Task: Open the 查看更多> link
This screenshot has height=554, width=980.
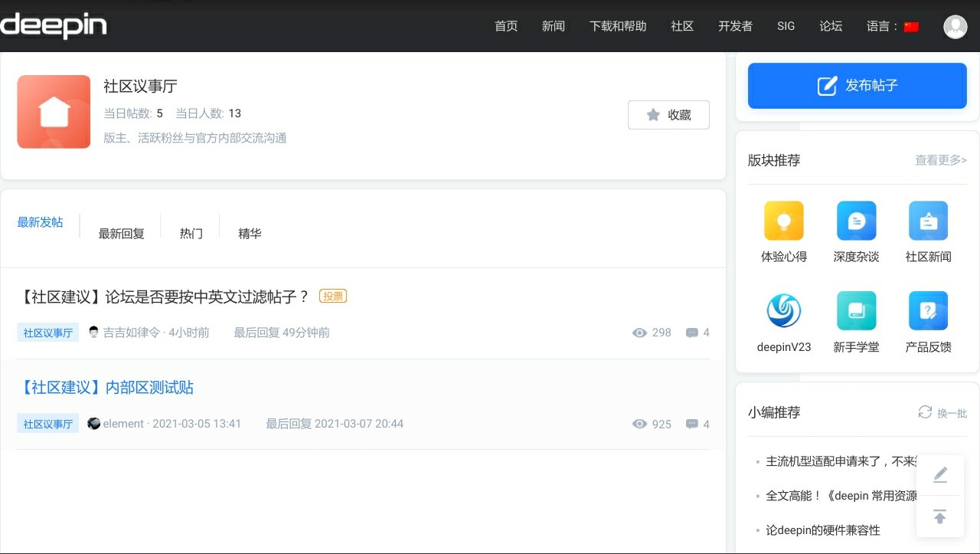Action: pos(941,161)
